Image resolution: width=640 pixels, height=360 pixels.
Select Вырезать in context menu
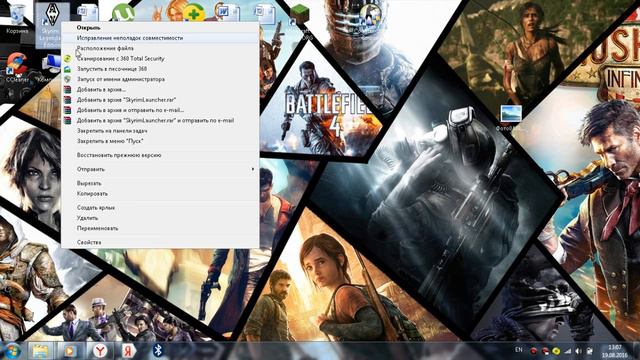(x=160, y=183)
